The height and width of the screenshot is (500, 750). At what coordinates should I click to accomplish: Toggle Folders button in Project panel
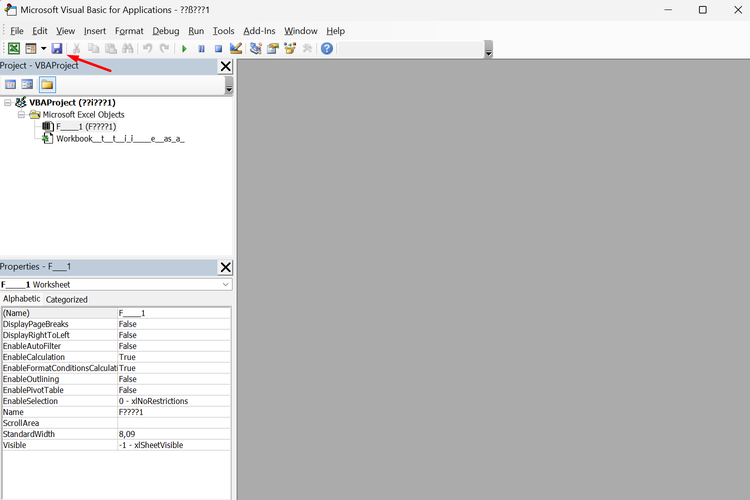(47, 85)
